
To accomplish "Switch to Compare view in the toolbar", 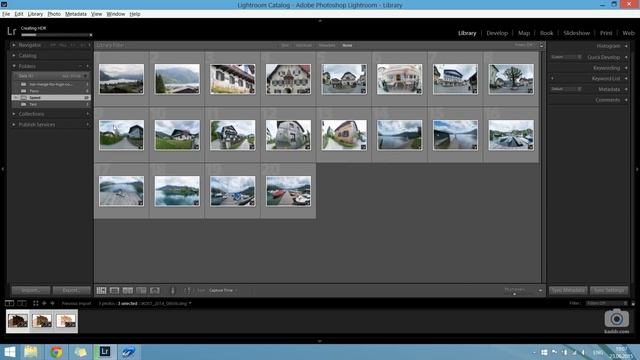I will 128,290.
